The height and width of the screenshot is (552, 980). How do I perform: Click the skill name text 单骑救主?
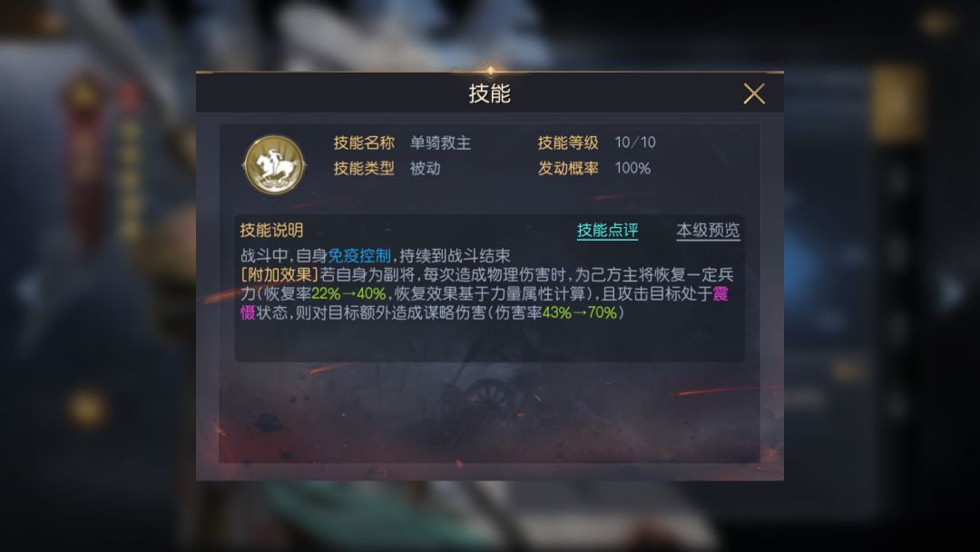click(440, 143)
